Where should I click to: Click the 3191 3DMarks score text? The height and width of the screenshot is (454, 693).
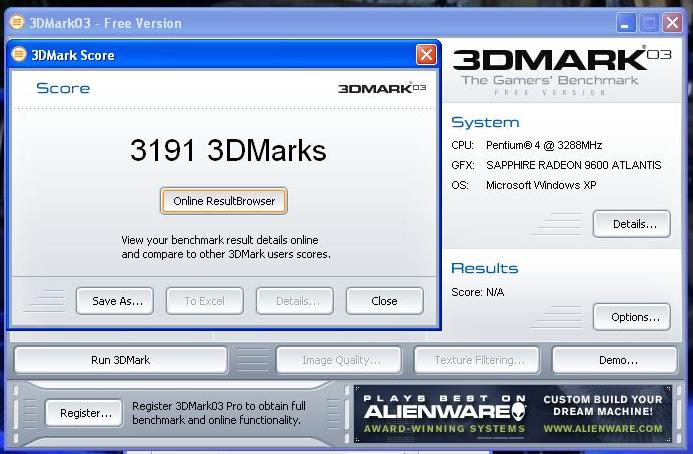click(228, 150)
